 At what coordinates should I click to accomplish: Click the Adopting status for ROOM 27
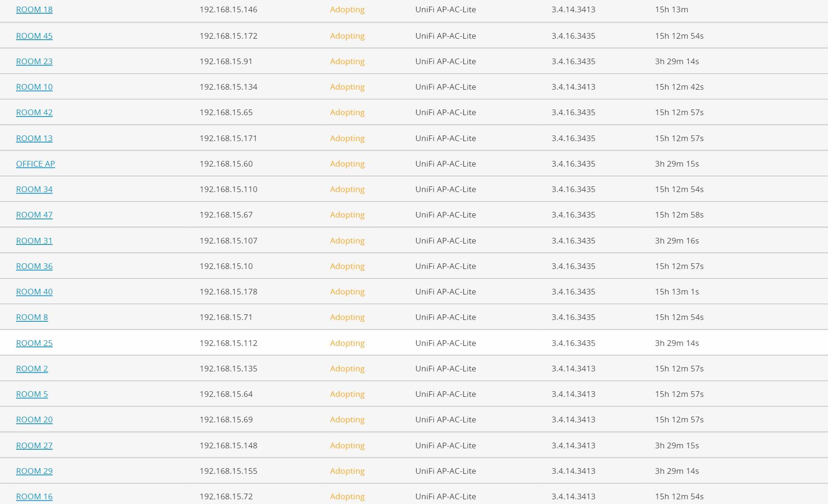pyautogui.click(x=347, y=445)
